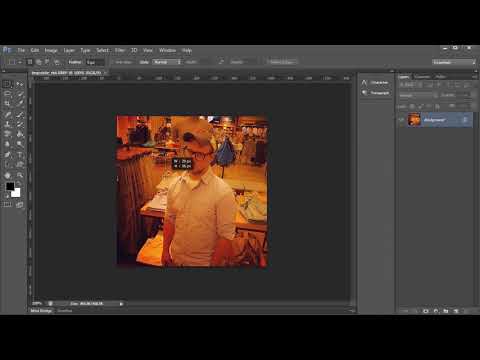This screenshot has width=480, height=360.
Task: Open the layer filter Kind dropdown
Action: pyautogui.click(x=407, y=85)
